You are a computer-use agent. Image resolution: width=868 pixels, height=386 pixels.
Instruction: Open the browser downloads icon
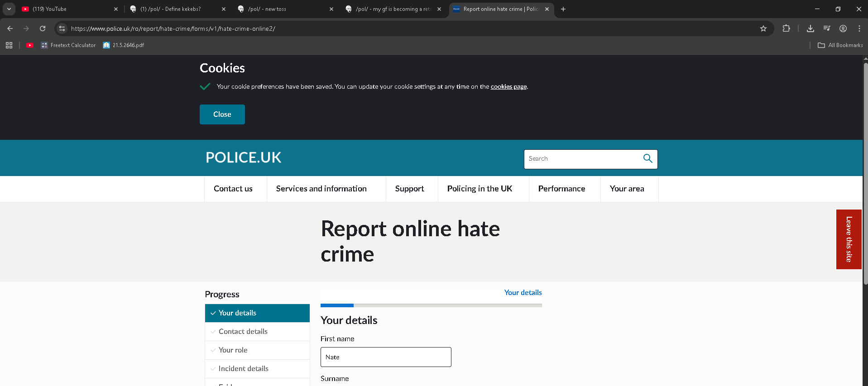[810, 29]
